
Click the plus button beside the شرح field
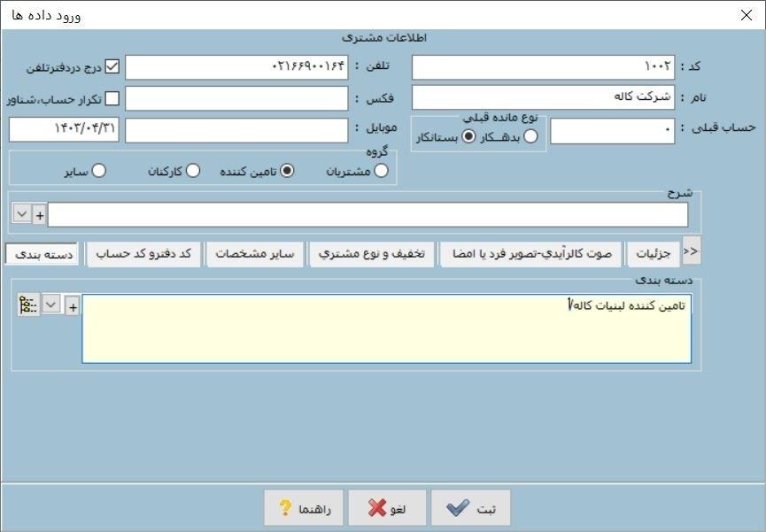click(40, 215)
